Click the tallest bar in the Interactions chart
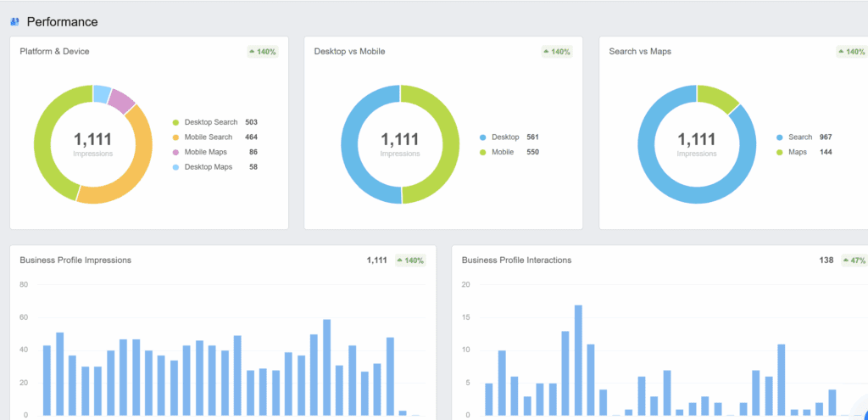Image resolution: width=868 pixels, height=420 pixels. point(578,360)
